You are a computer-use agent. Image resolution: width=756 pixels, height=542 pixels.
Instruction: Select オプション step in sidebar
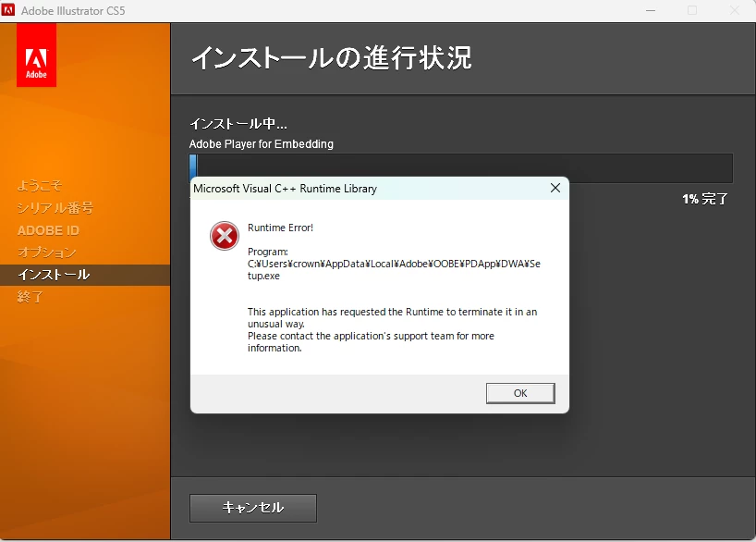pos(47,253)
